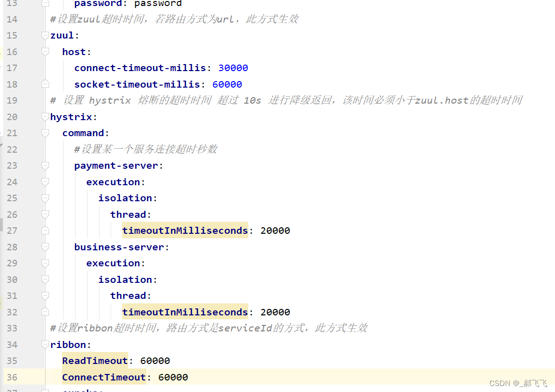Click the highlighted ReadTimeout key
The width and height of the screenshot is (555, 392).
[95, 360]
